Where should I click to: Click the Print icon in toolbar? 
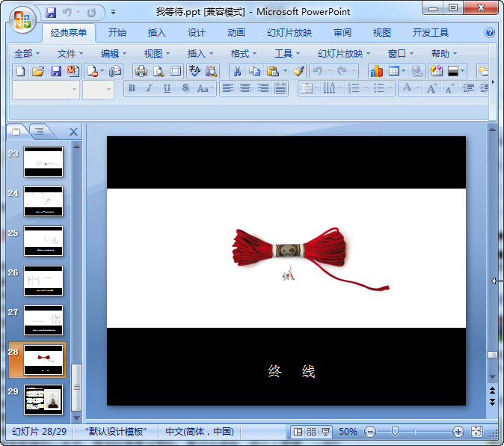pyautogui.click(x=141, y=71)
